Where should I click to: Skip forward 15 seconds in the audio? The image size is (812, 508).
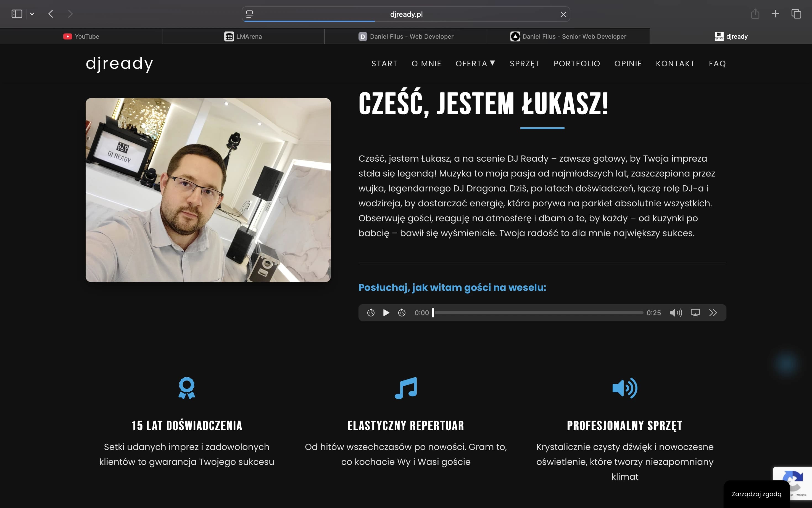pos(402,312)
